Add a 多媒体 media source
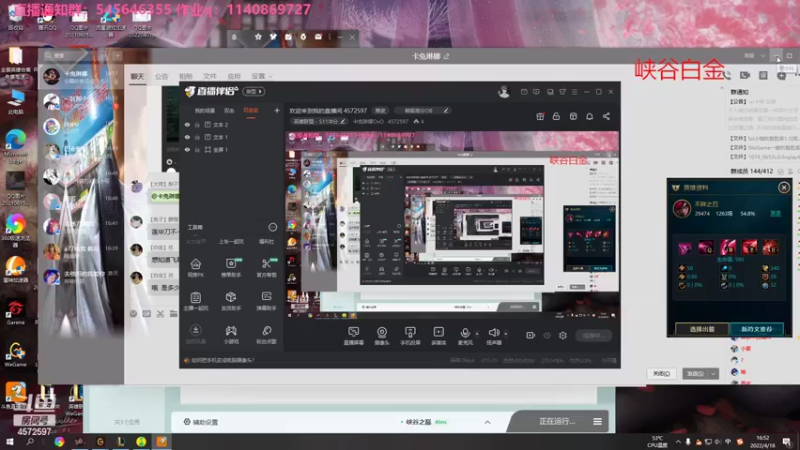Image resolution: width=800 pixels, height=450 pixels. pyautogui.click(x=439, y=336)
